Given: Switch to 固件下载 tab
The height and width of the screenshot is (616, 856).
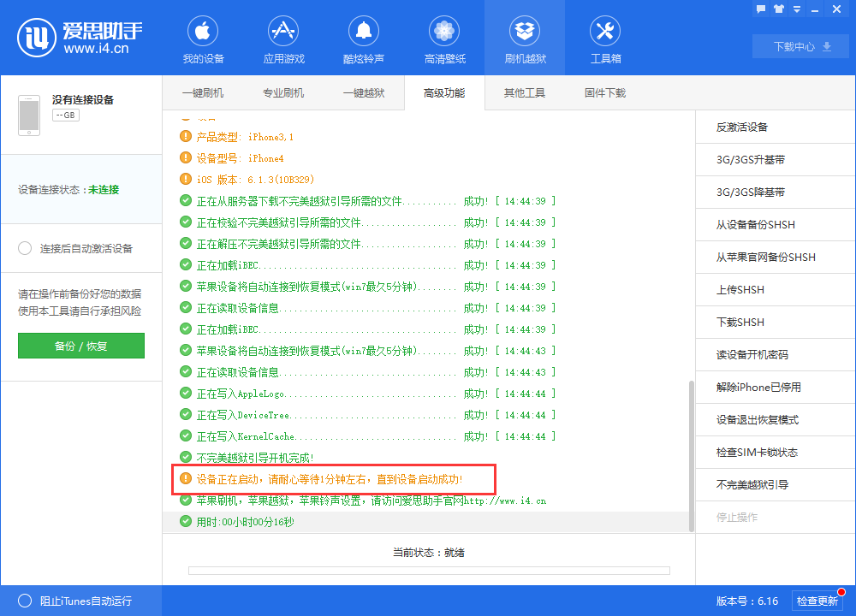Looking at the screenshot, I should [605, 92].
